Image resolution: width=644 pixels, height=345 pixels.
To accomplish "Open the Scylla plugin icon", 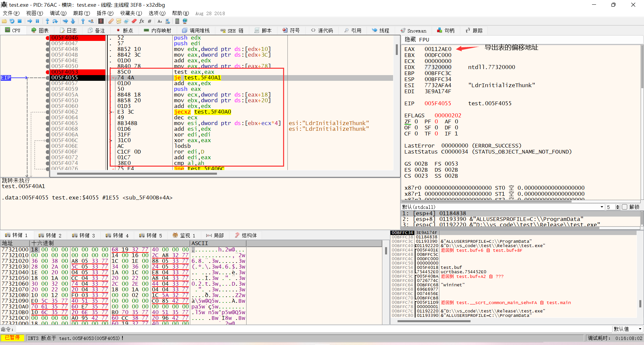I will pyautogui.click(x=101, y=21).
